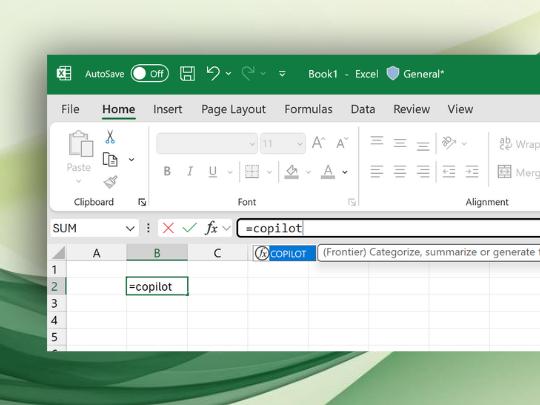The height and width of the screenshot is (405, 540).
Task: Open the Borders dropdown arrow
Action: 269,172
